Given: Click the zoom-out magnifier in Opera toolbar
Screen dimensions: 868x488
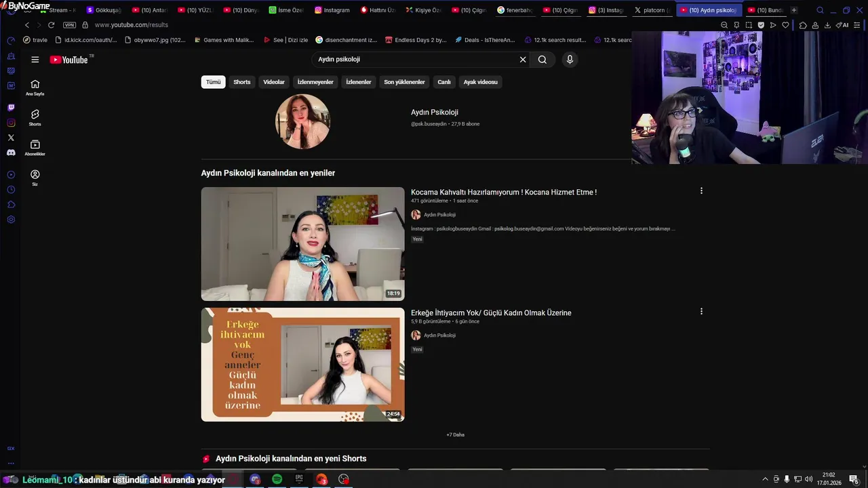Looking at the screenshot, I should point(724,25).
